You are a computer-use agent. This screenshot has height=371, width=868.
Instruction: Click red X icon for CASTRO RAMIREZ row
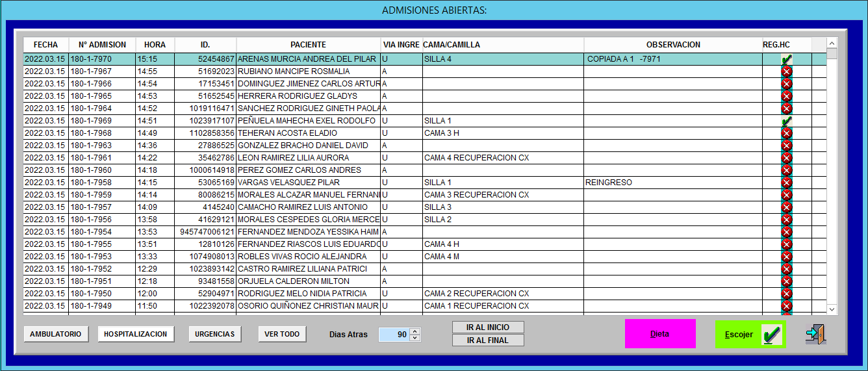pos(786,269)
